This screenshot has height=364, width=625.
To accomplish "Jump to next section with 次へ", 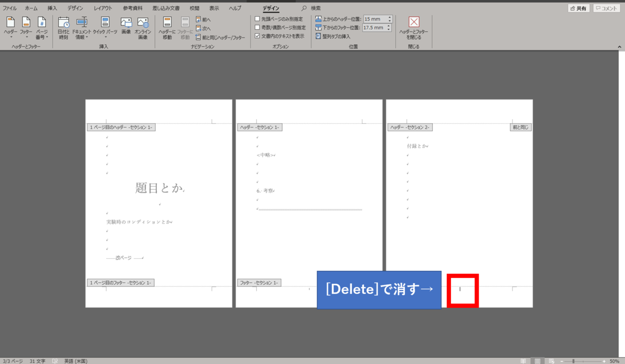I will [203, 28].
